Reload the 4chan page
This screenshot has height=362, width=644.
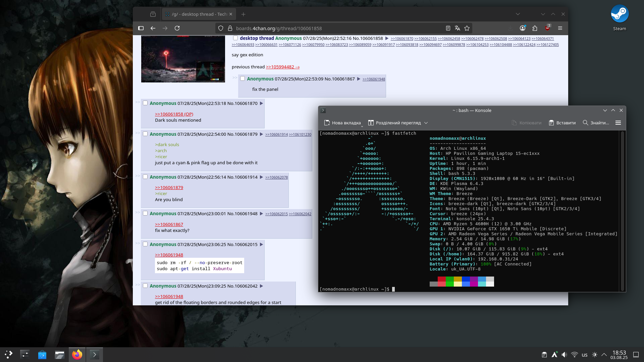coord(177,28)
